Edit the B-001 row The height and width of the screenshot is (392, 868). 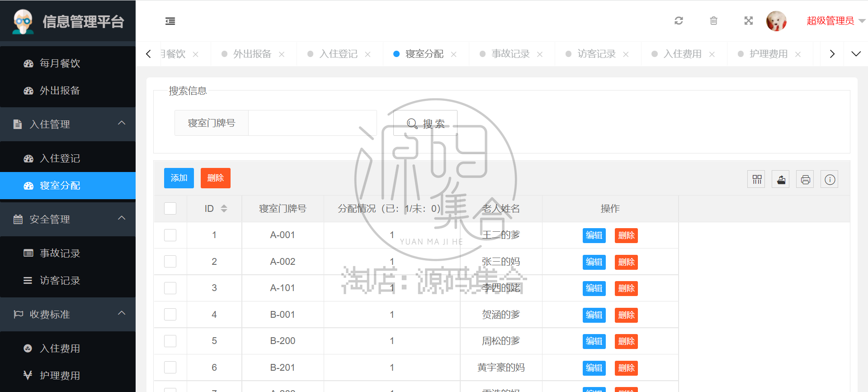[594, 315]
